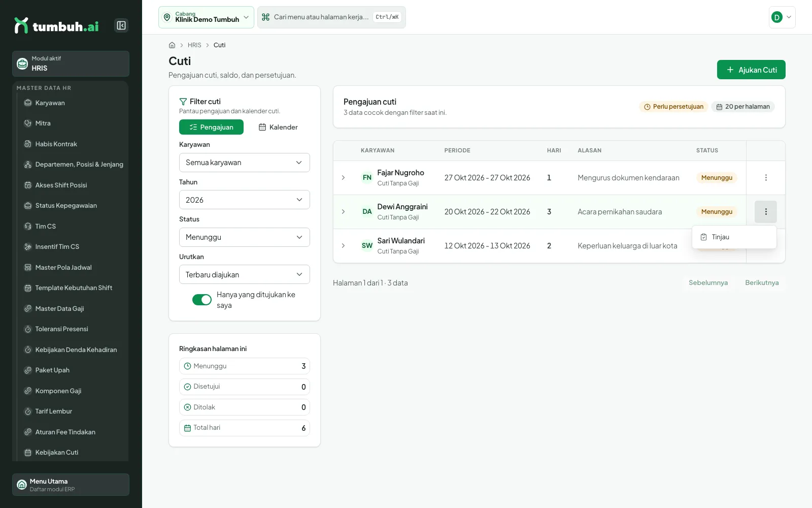Open Komponen Gaji sidebar item

pyautogui.click(x=74, y=391)
